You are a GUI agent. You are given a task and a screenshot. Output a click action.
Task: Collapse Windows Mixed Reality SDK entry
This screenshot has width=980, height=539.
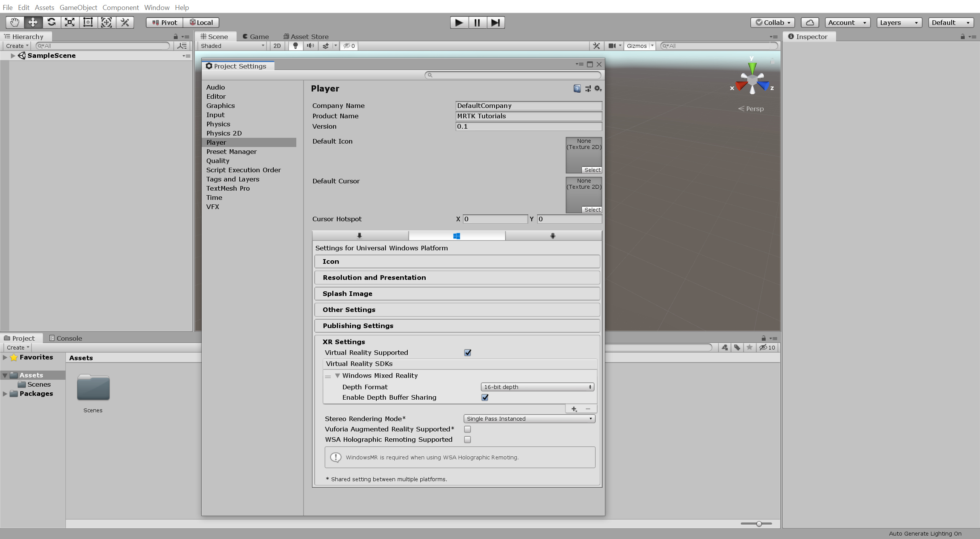pos(338,376)
